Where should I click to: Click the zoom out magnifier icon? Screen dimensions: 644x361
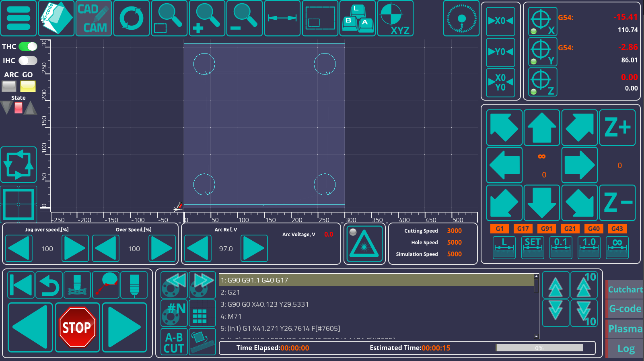(245, 19)
